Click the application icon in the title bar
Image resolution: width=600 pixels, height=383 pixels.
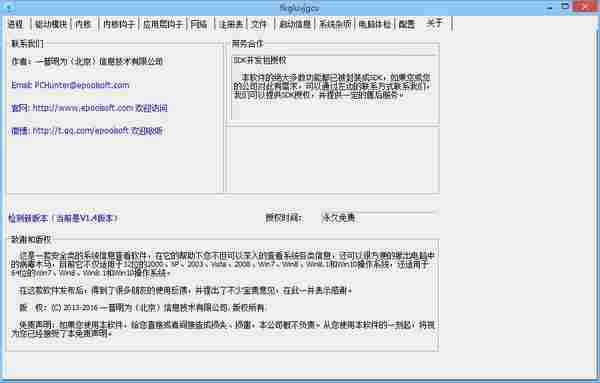point(8,7)
